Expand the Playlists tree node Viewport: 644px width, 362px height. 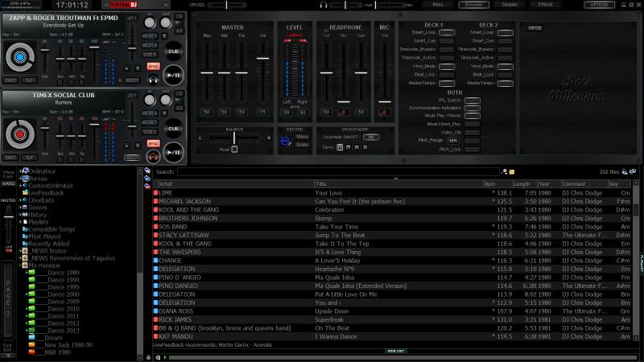pos(20,222)
